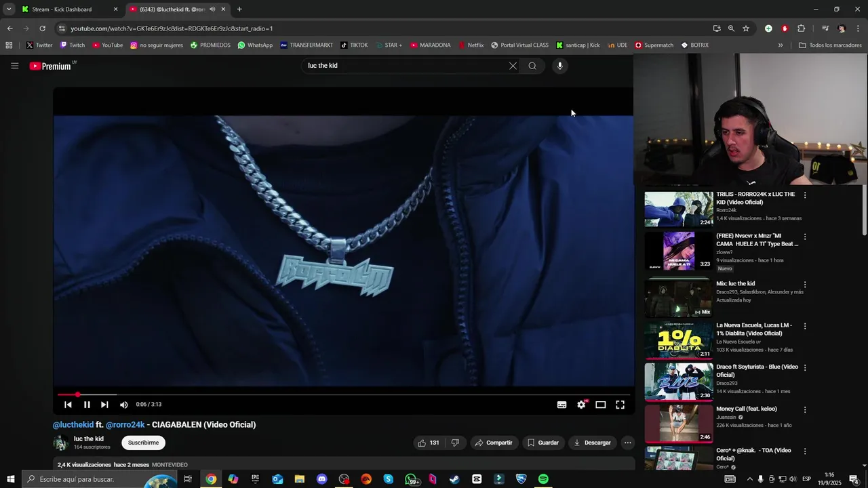
Task: Open video player settings gear
Action: [581, 405]
